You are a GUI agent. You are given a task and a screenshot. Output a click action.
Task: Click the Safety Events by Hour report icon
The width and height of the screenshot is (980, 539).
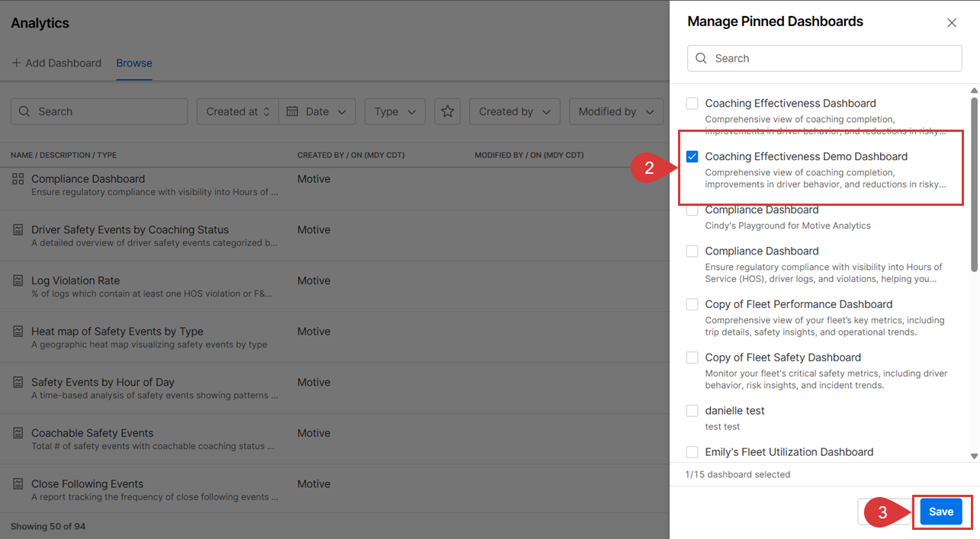tap(18, 382)
